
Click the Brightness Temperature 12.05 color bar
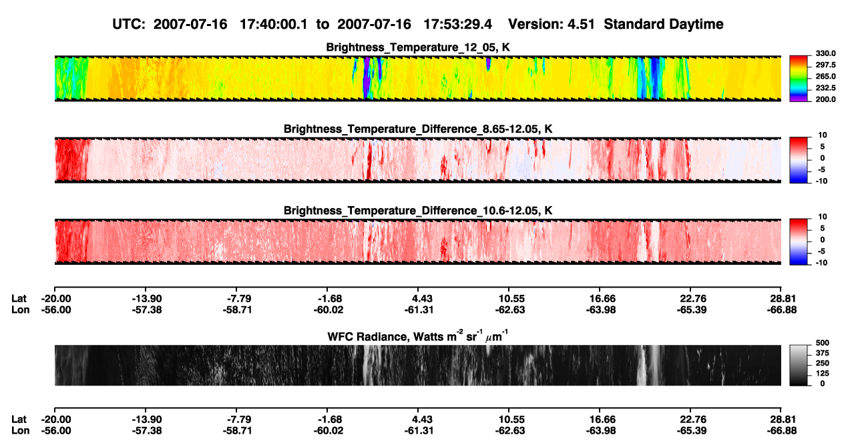(799, 79)
